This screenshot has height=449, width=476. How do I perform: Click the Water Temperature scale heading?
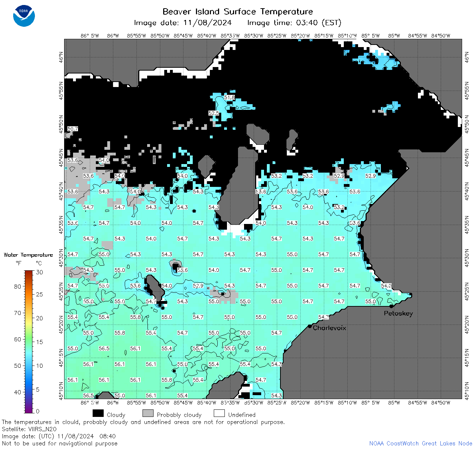pyautogui.click(x=28, y=255)
